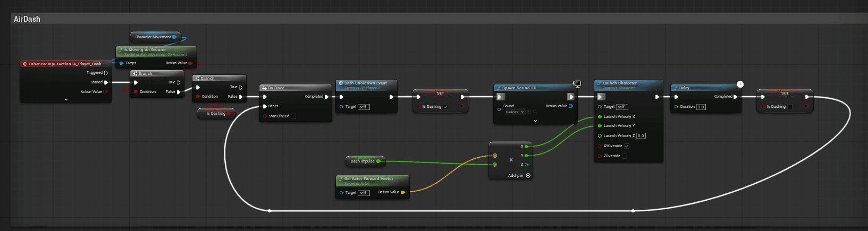
Task: Click the Launch Velocity X input pin
Action: coord(600,117)
